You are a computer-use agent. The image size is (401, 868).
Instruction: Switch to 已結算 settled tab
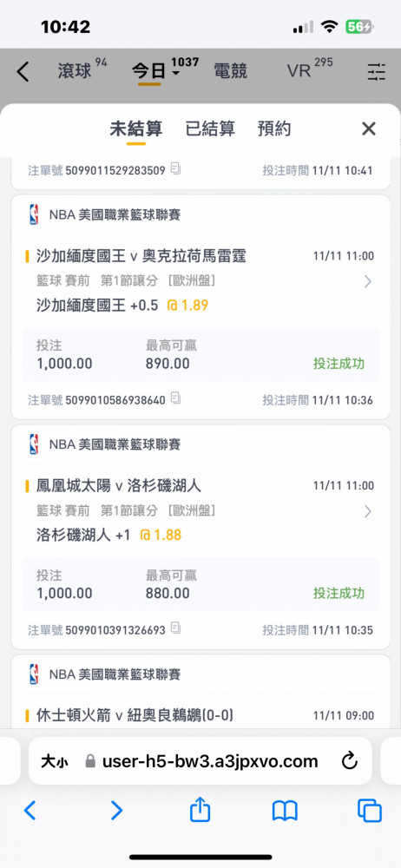click(x=210, y=129)
